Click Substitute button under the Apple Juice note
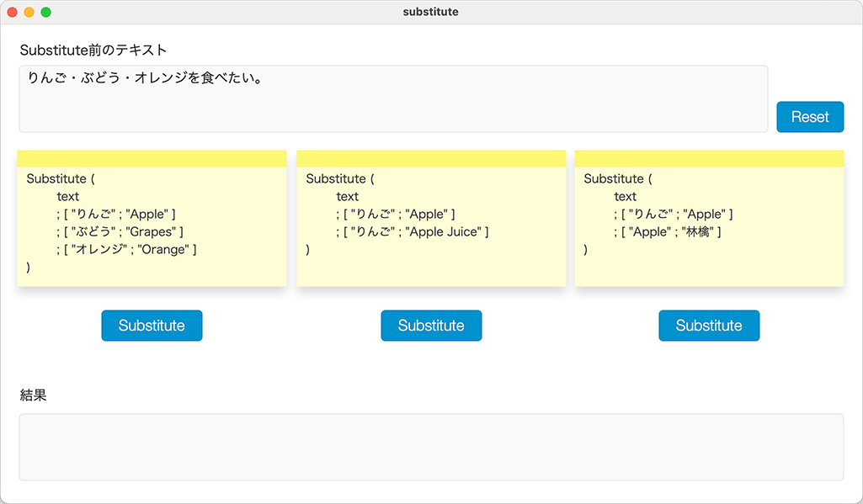This screenshot has width=863, height=504. click(431, 325)
